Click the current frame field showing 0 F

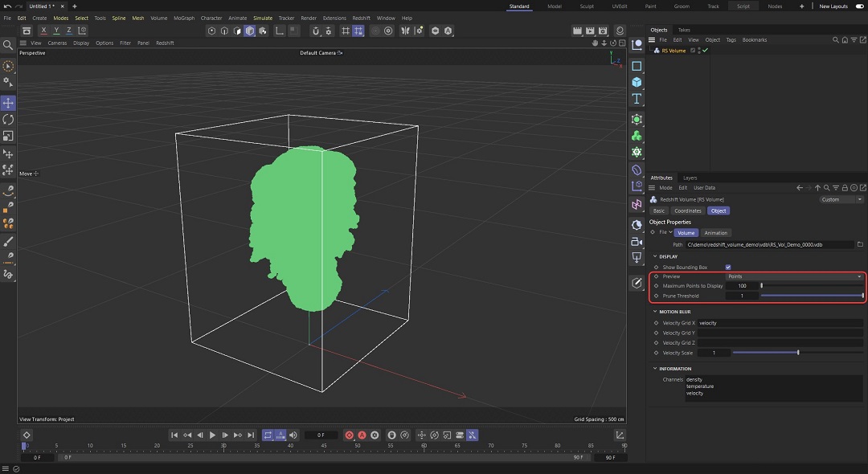click(x=321, y=435)
